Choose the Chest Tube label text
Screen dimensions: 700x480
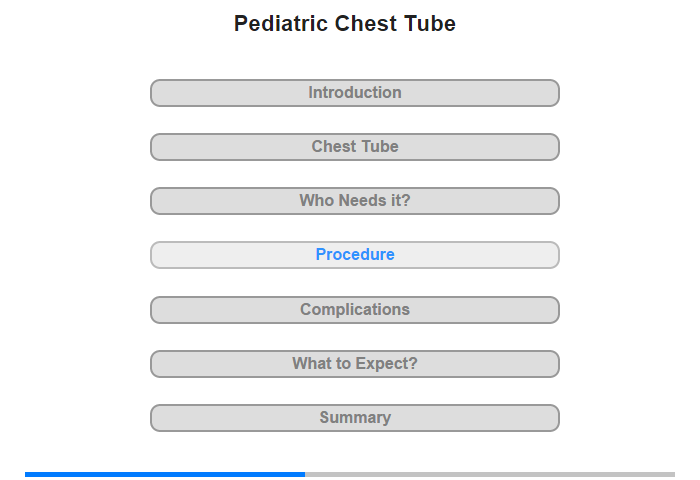click(x=355, y=146)
